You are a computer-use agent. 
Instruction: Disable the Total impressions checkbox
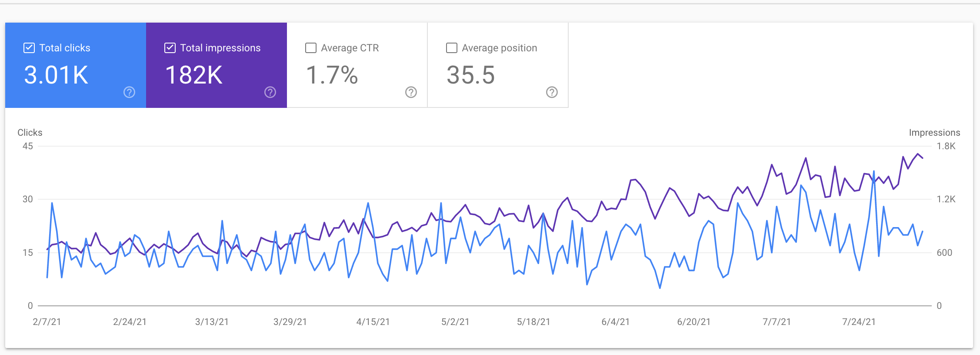coord(170,48)
